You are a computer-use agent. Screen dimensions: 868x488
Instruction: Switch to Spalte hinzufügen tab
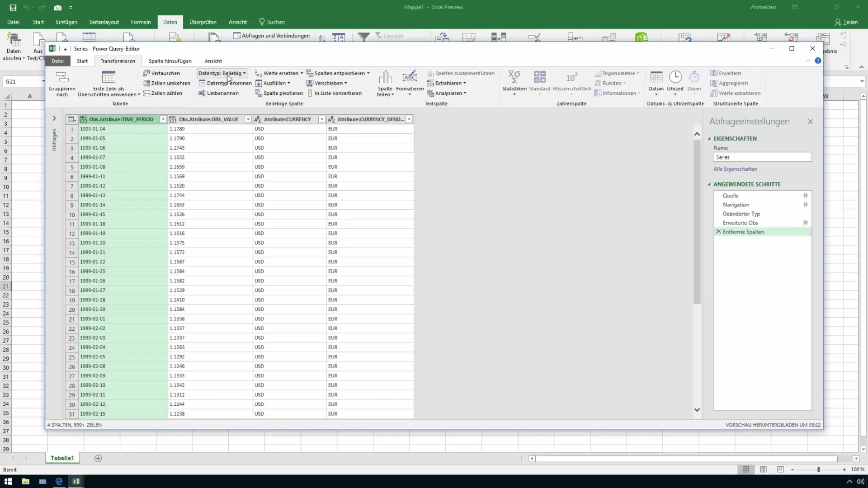point(170,61)
